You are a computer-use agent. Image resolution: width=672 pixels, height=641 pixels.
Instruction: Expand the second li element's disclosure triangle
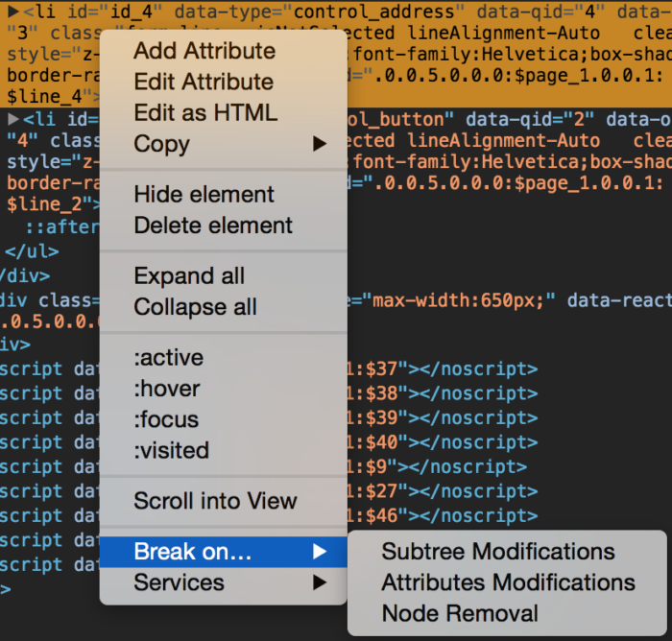14,119
